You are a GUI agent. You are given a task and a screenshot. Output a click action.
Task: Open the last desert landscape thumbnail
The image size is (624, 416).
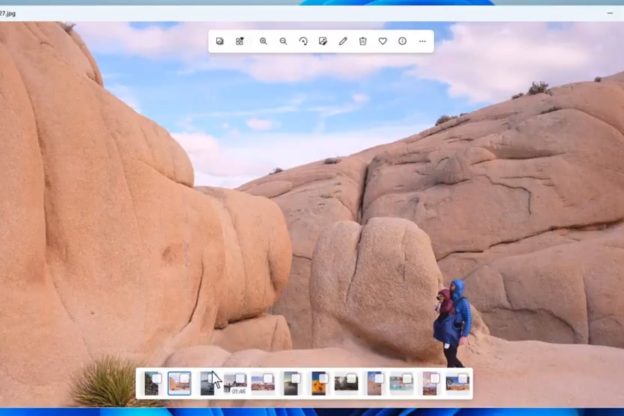pyautogui.click(x=456, y=385)
